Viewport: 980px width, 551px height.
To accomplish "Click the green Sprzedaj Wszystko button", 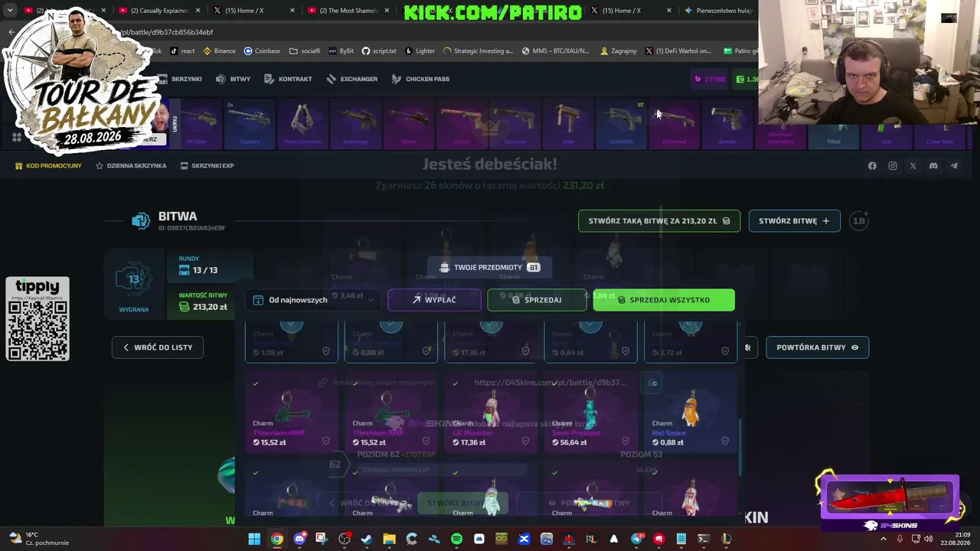I will (664, 300).
